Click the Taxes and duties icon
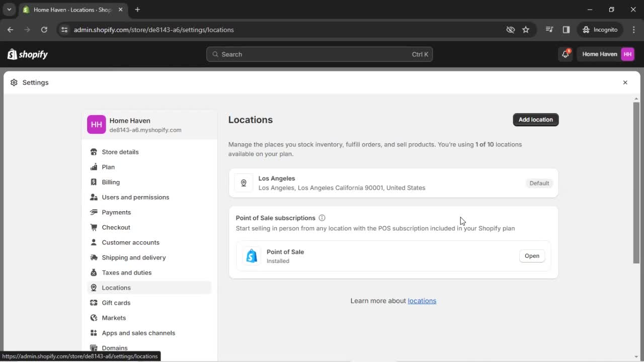This screenshot has width=644, height=362. click(94, 273)
